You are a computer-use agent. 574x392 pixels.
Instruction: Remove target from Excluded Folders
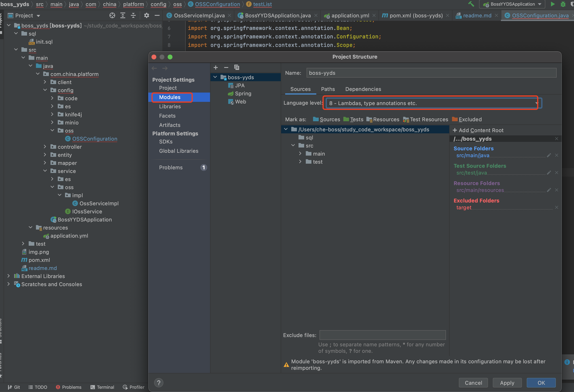(x=556, y=207)
